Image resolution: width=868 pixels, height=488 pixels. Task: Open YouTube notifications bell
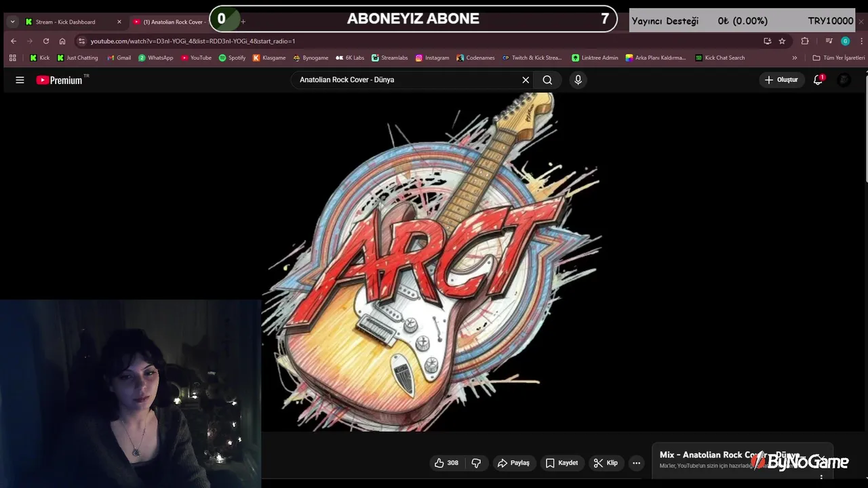818,80
